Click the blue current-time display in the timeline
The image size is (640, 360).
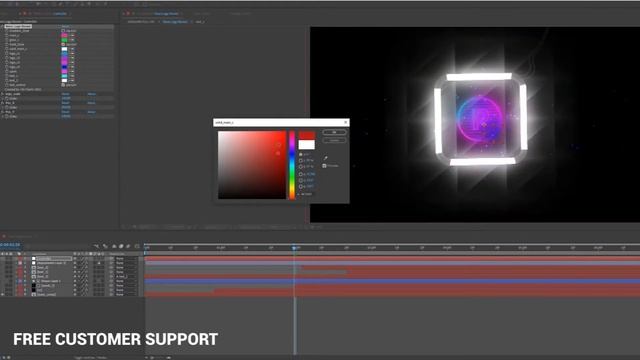pos(10,245)
